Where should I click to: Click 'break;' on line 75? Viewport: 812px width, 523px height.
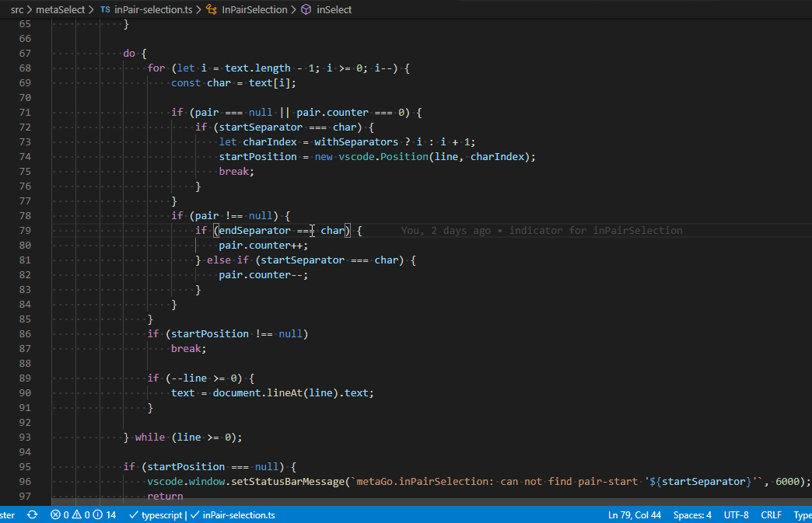coord(236,171)
